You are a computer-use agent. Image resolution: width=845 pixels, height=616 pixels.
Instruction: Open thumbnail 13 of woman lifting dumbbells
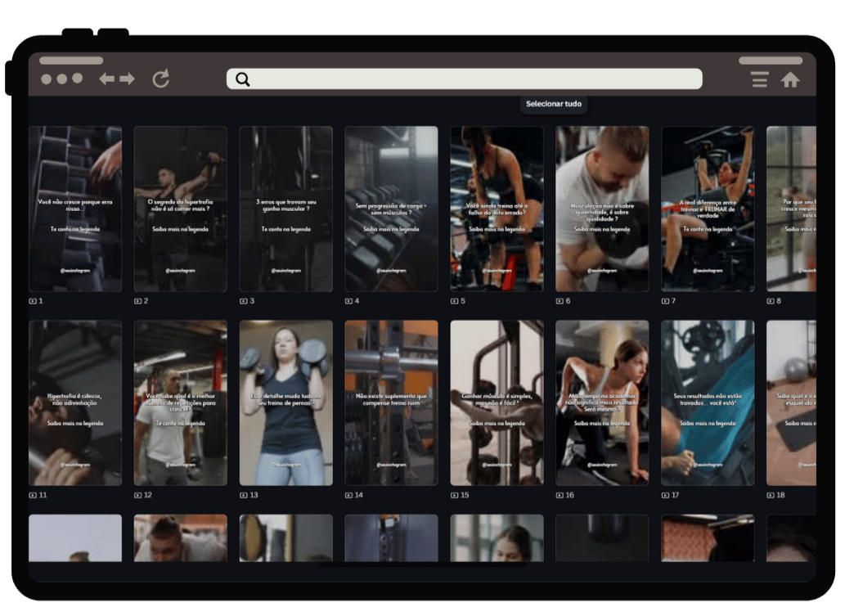pyautogui.click(x=286, y=403)
